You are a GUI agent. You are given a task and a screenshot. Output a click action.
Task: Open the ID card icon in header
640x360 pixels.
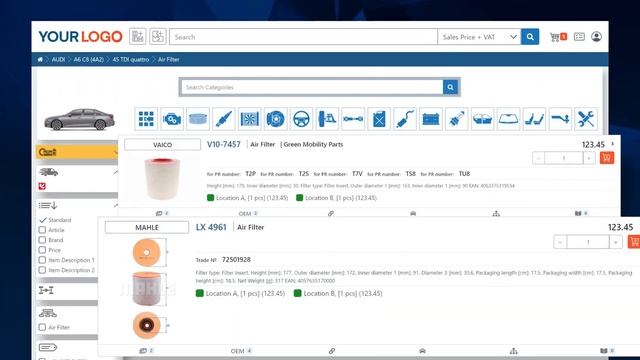tap(579, 37)
